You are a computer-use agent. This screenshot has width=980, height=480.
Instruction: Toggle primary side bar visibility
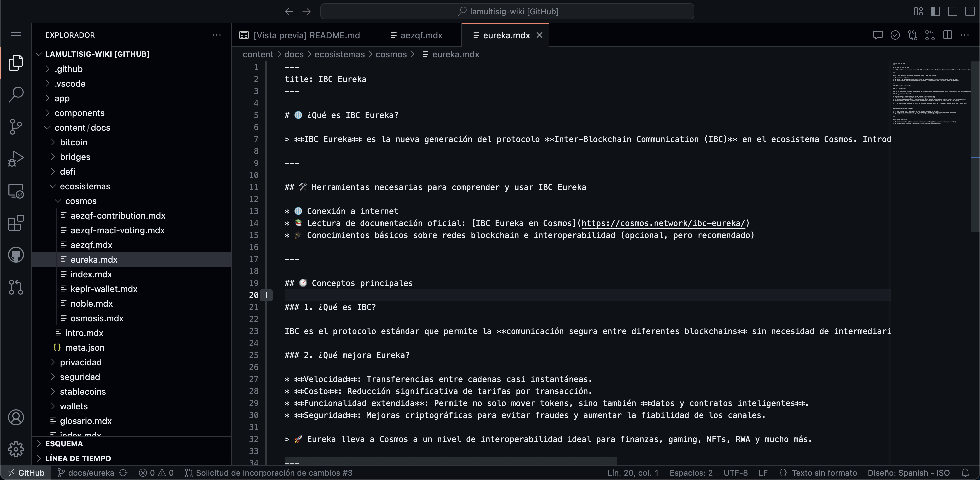click(x=935, y=11)
